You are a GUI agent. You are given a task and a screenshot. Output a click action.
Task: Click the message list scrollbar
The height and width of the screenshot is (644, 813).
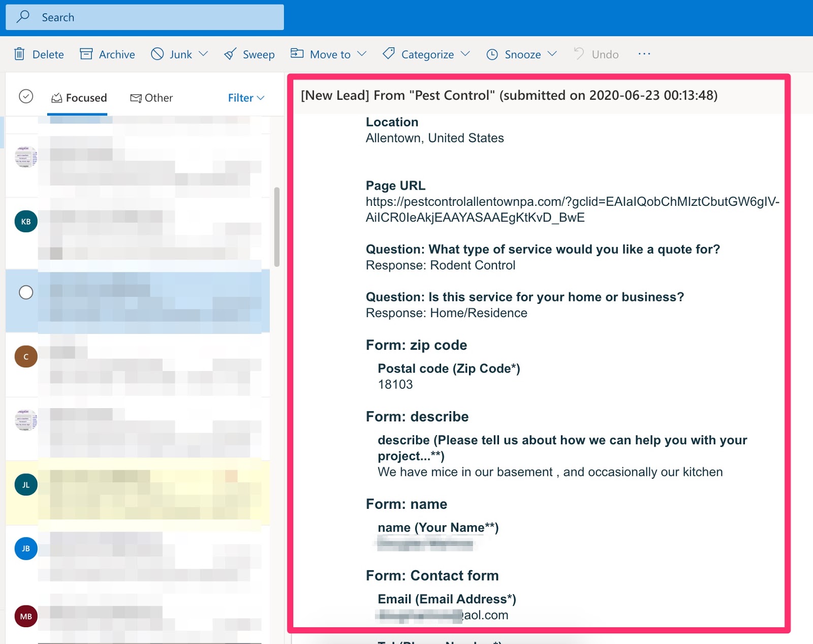click(276, 227)
